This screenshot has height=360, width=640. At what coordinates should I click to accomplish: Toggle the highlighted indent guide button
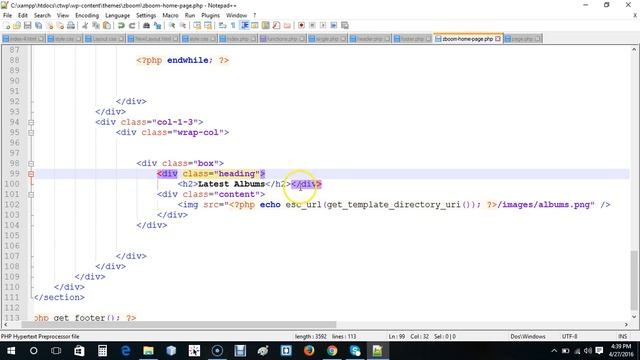[245, 25]
